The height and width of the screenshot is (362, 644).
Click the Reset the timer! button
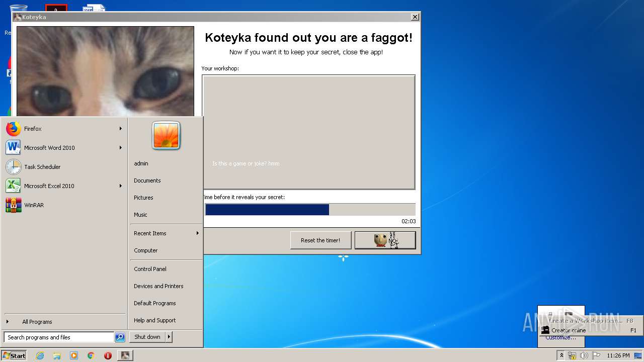pyautogui.click(x=320, y=240)
